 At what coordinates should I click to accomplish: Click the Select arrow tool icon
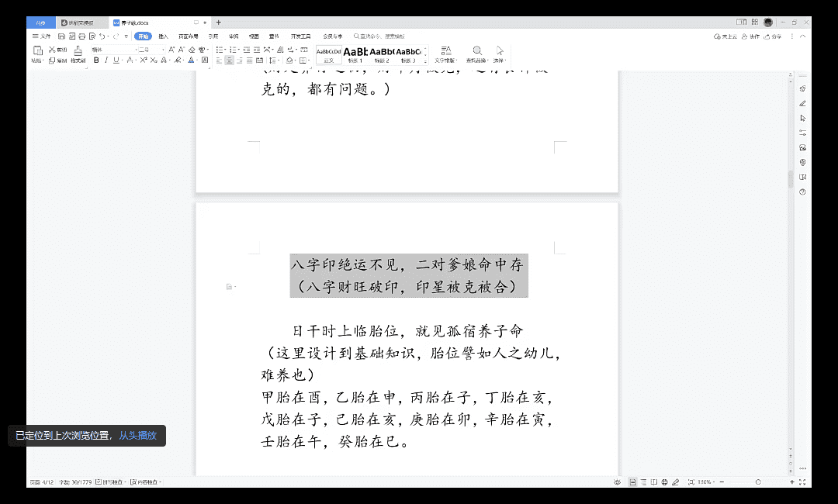pyautogui.click(x=500, y=50)
